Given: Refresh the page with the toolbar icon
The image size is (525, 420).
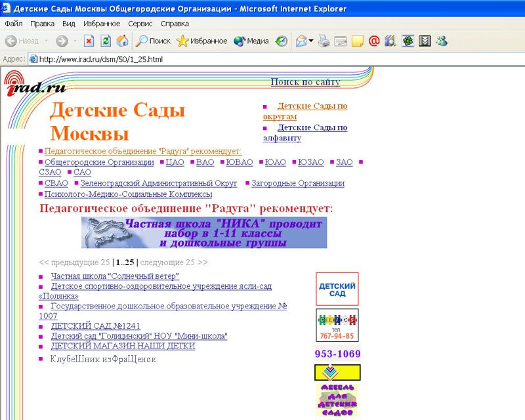Looking at the screenshot, I should pos(106,41).
